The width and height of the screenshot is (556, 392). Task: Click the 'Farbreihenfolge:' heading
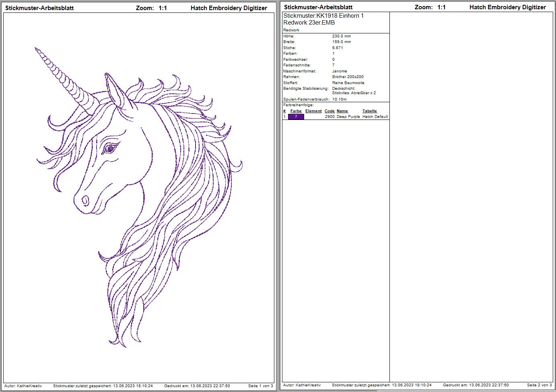(x=299, y=105)
